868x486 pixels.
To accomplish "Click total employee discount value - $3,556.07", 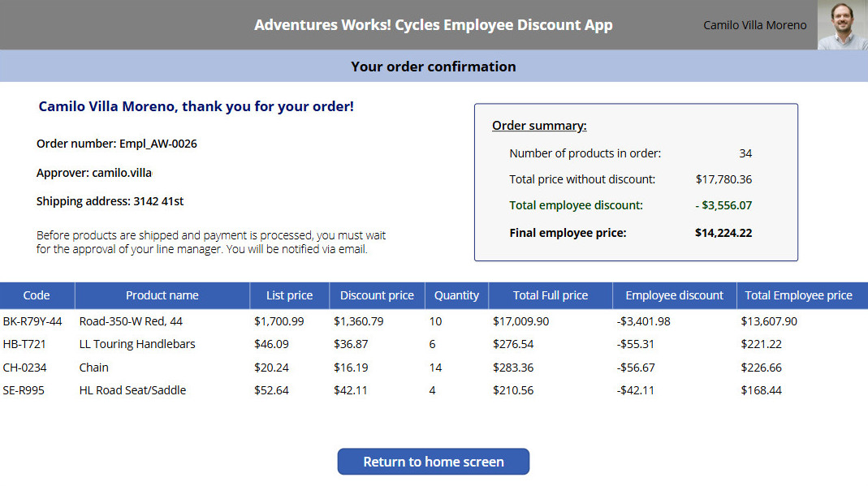I will (723, 206).
